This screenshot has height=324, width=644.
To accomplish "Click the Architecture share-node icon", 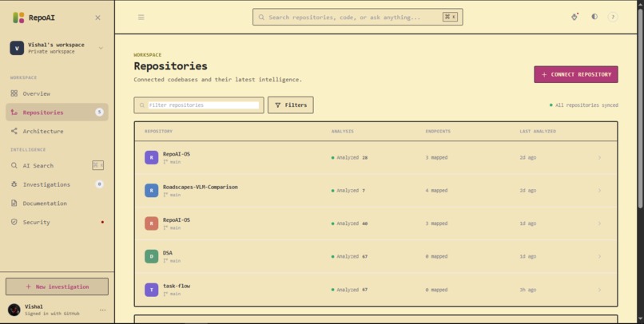I will point(14,131).
